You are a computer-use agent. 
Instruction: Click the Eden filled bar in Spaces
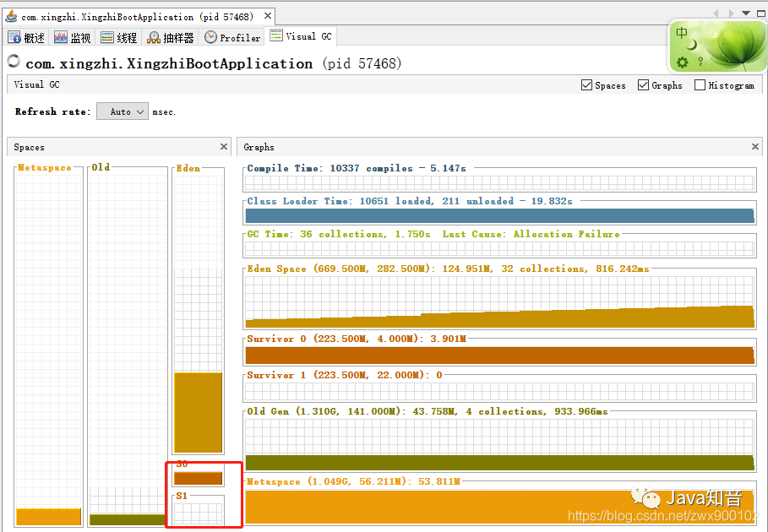pyautogui.click(x=199, y=412)
